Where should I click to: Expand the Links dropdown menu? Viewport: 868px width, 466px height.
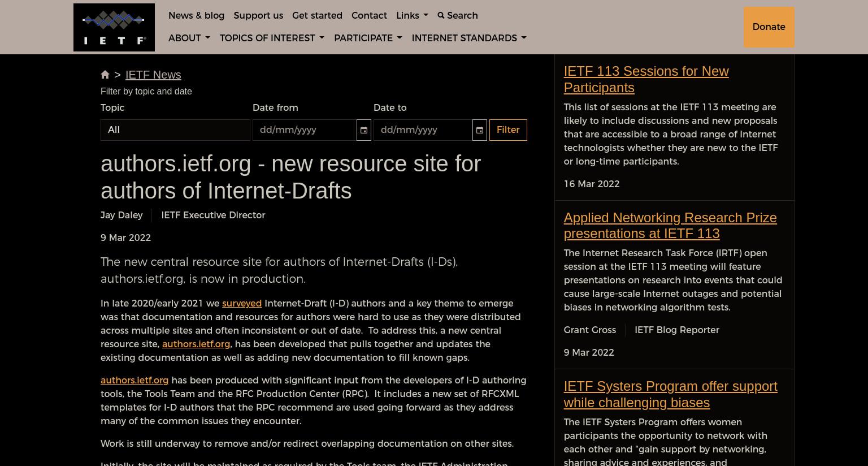412,15
